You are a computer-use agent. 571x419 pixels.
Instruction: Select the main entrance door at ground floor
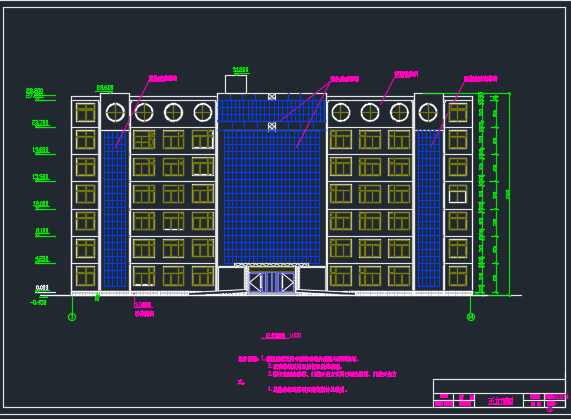(x=272, y=282)
